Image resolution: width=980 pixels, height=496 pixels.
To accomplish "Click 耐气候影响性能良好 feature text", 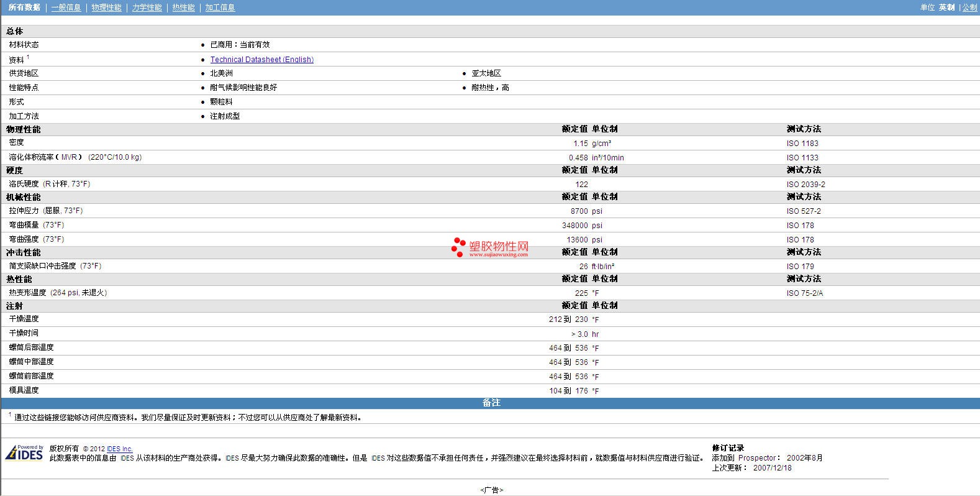I will point(243,88).
